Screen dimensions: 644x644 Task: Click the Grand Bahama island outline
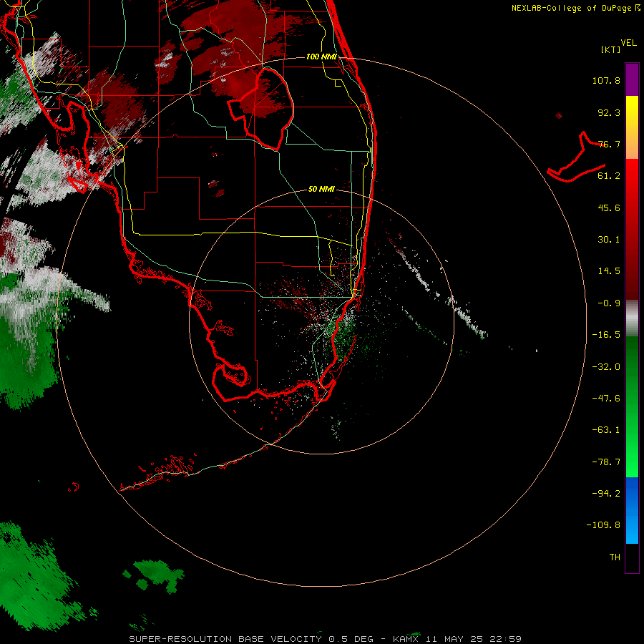coord(576,157)
